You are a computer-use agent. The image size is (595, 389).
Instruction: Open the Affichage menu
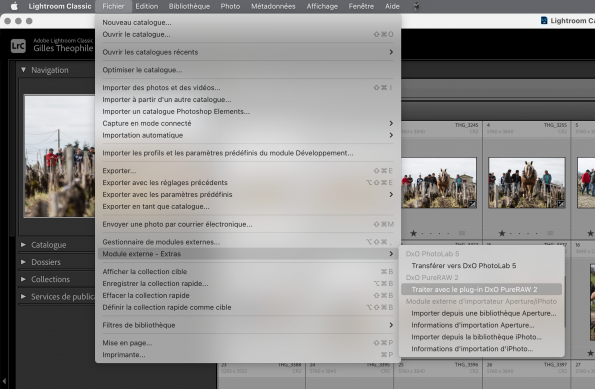click(x=322, y=6)
